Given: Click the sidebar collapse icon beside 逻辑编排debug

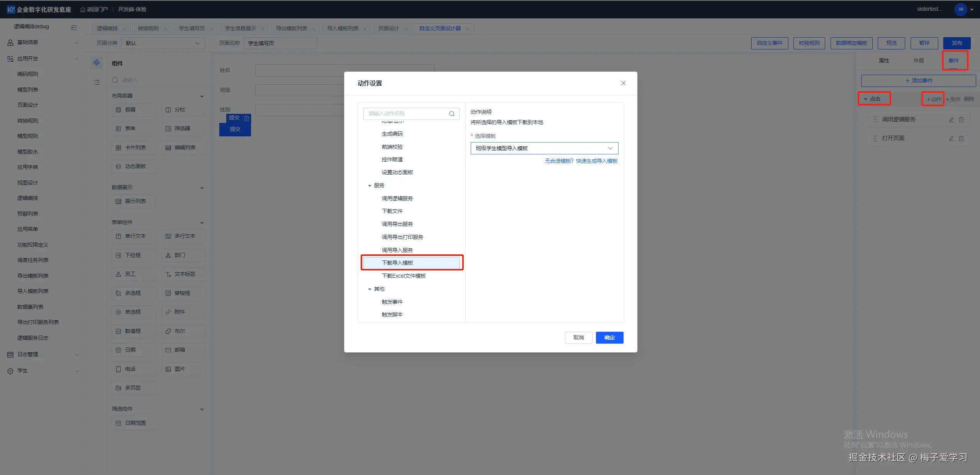Looking at the screenshot, I should tap(74, 27).
